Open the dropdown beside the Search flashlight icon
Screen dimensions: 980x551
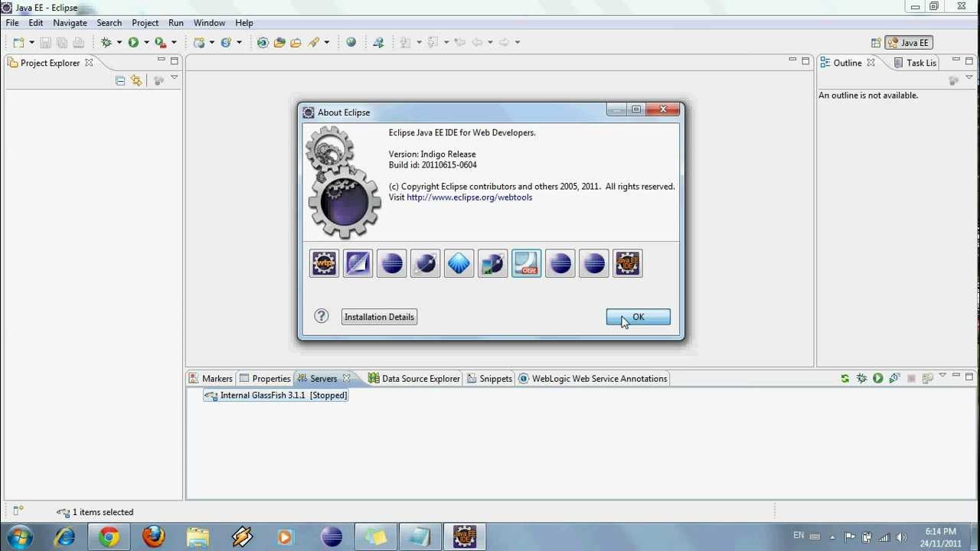(327, 43)
